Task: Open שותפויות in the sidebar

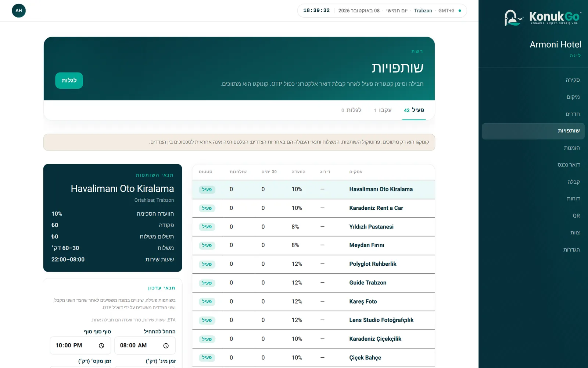Action: tap(533, 131)
